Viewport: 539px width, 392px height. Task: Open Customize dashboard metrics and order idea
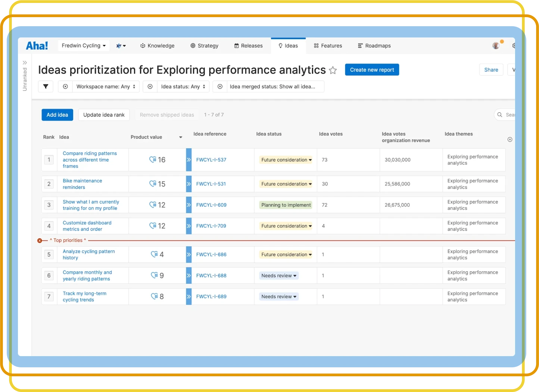[x=87, y=226]
